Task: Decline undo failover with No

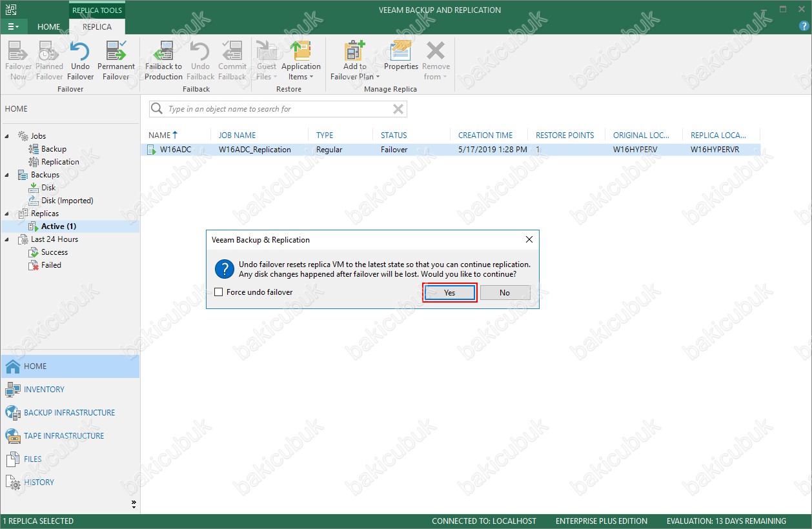Action: point(505,293)
